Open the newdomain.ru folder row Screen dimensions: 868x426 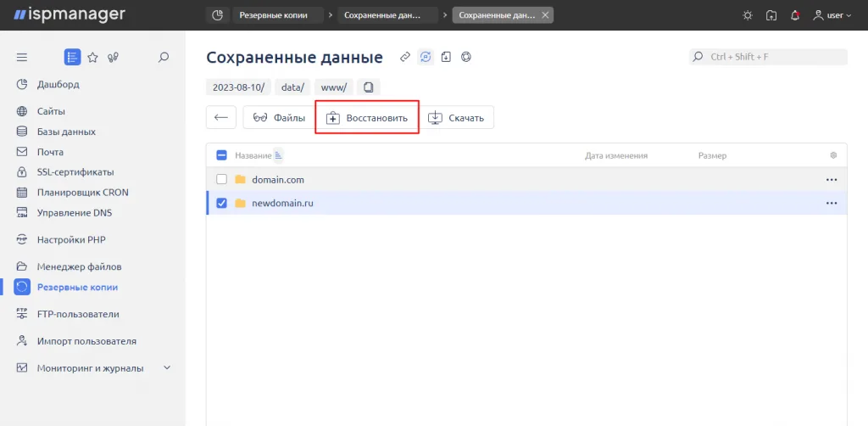526,204
